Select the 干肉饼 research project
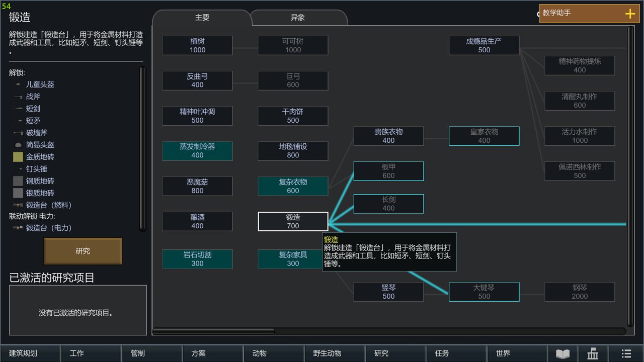 (293, 116)
